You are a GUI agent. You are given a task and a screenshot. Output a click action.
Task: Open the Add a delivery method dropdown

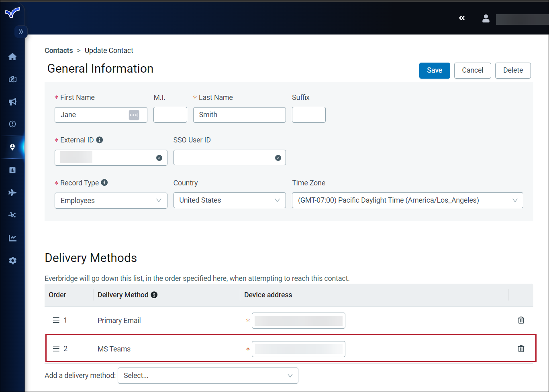tap(208, 376)
